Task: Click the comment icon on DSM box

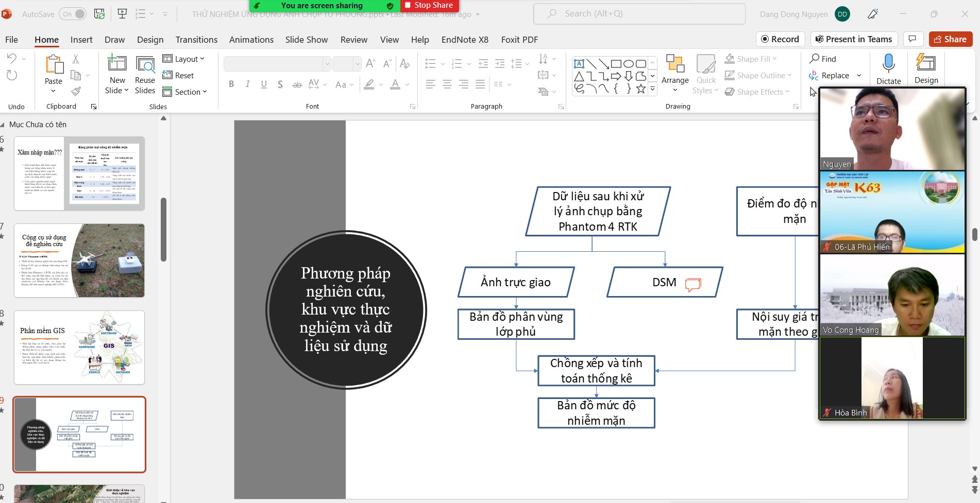Action: (692, 284)
